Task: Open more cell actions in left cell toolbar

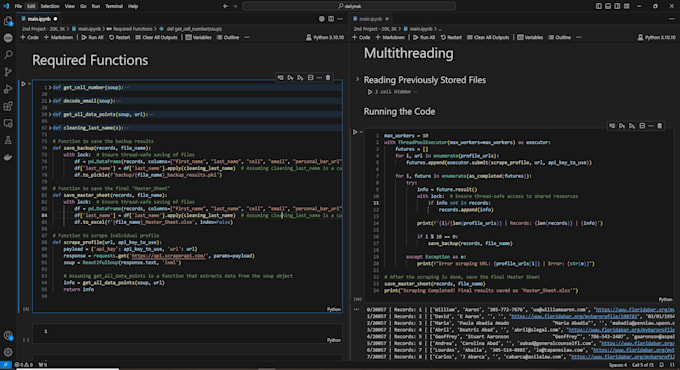Action: pyautogui.click(x=319, y=78)
